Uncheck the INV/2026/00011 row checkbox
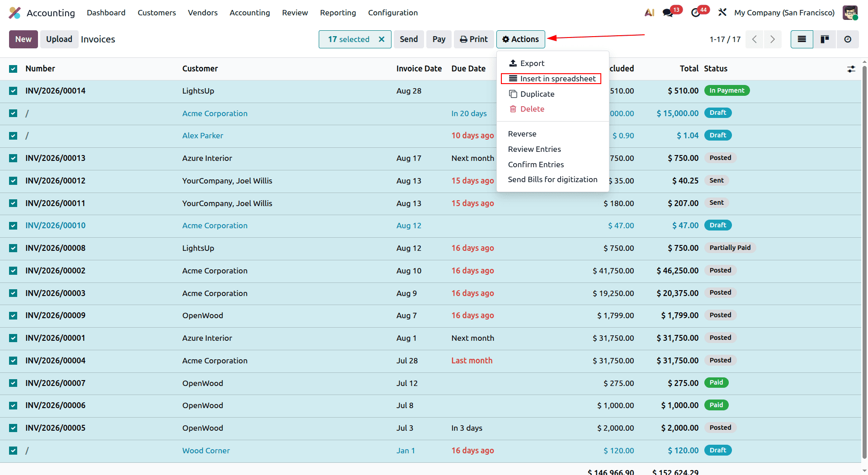The image size is (868, 475). (x=13, y=203)
